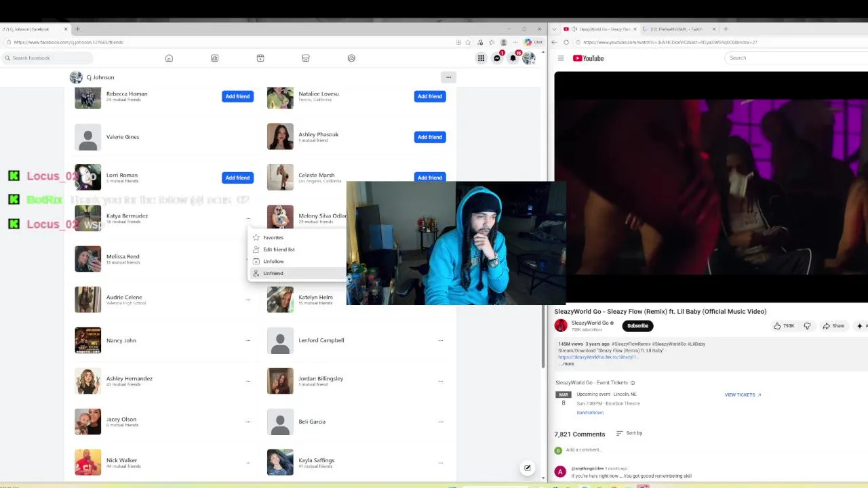Click the YouTube Search field
The height and width of the screenshot is (488, 868).
point(795,58)
